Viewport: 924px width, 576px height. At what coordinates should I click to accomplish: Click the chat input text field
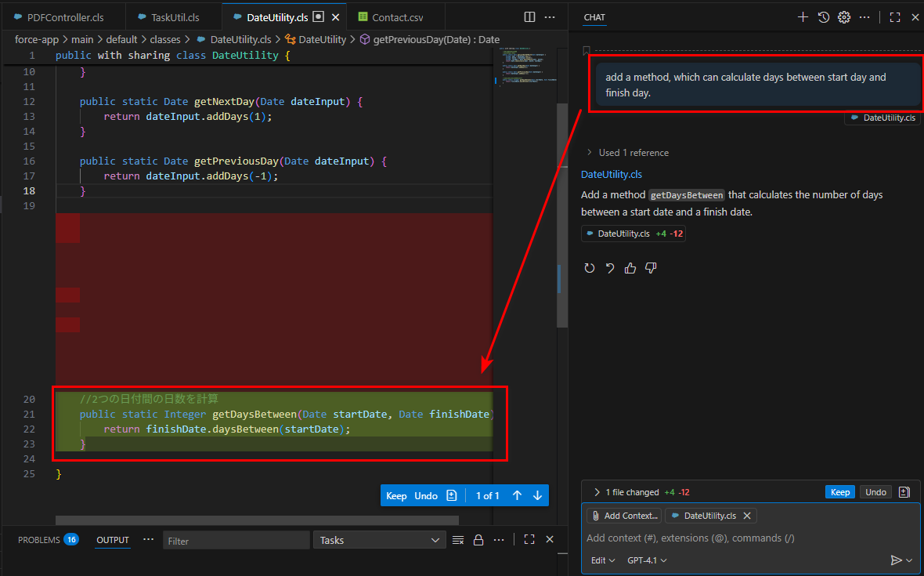pos(736,538)
